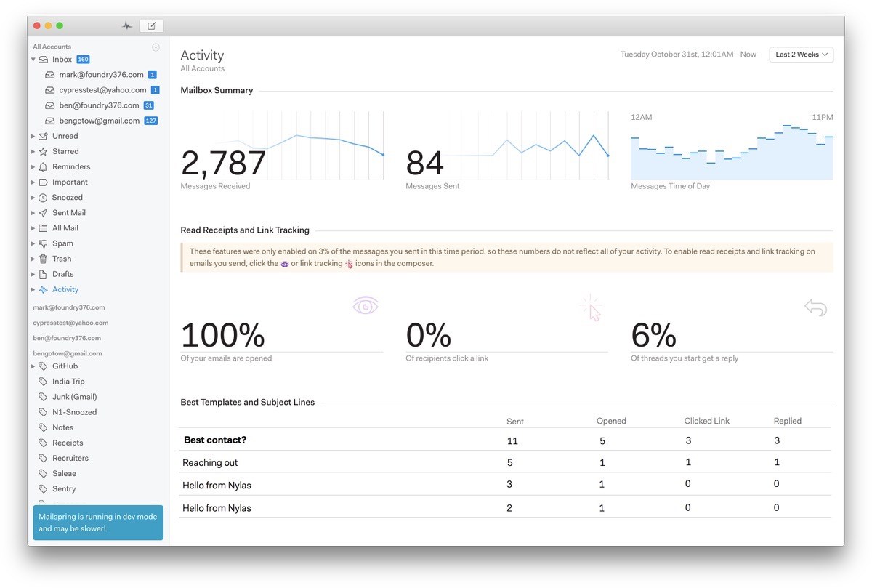Open the India Trip label

(68, 382)
